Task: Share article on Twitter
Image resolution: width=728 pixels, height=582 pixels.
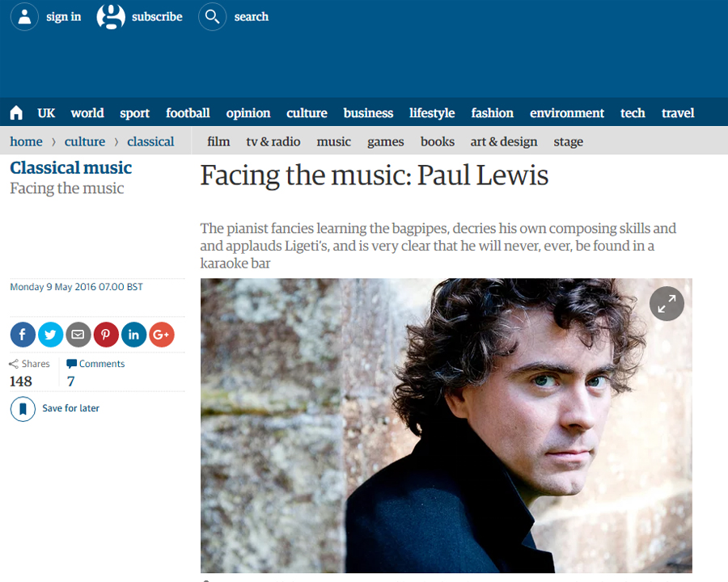Action: point(51,334)
